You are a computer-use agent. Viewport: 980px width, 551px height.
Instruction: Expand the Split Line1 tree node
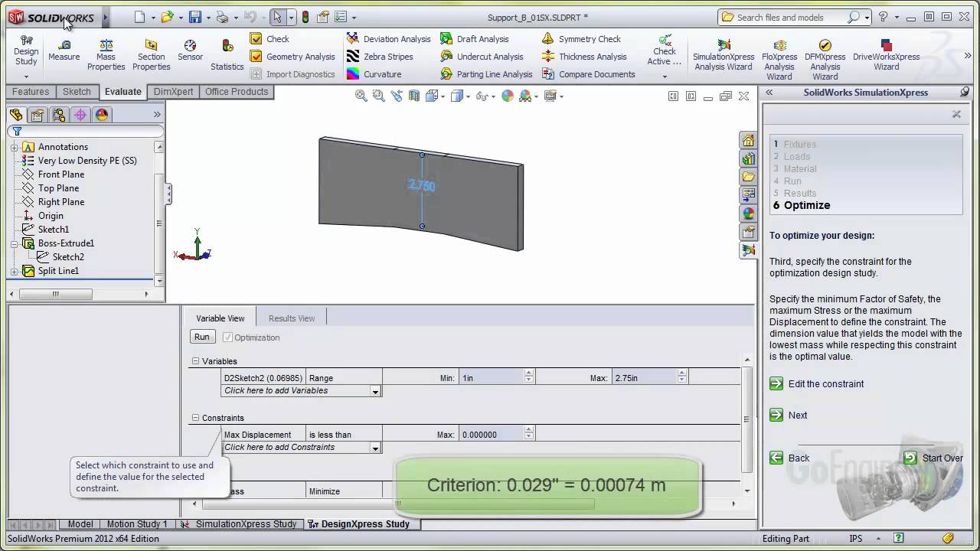pos(15,271)
